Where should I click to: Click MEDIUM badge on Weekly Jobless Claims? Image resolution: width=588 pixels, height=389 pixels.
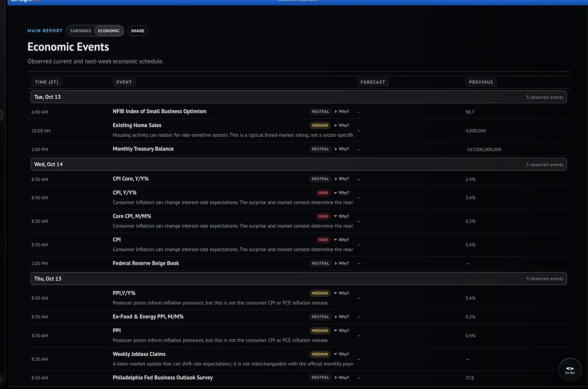(x=320, y=354)
